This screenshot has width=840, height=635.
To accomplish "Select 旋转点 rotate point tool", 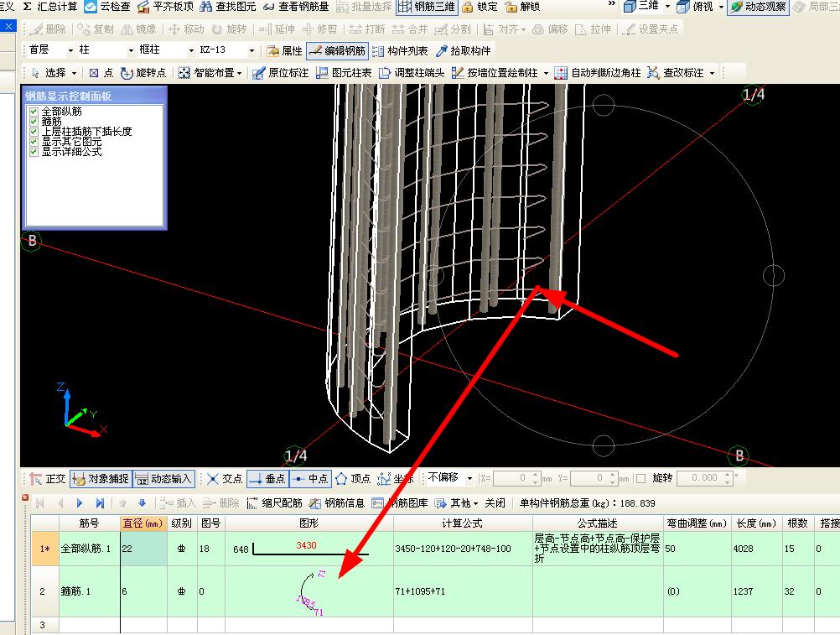I will pyautogui.click(x=143, y=73).
